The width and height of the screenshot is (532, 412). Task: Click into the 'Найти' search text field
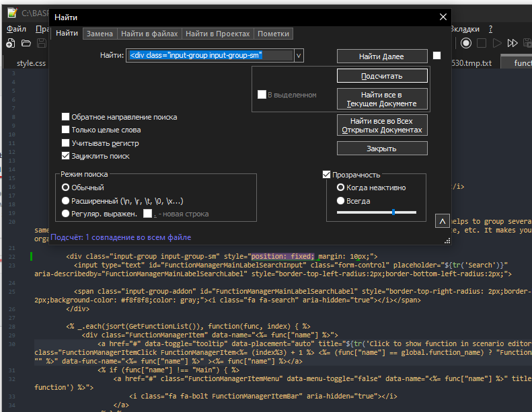click(210, 56)
